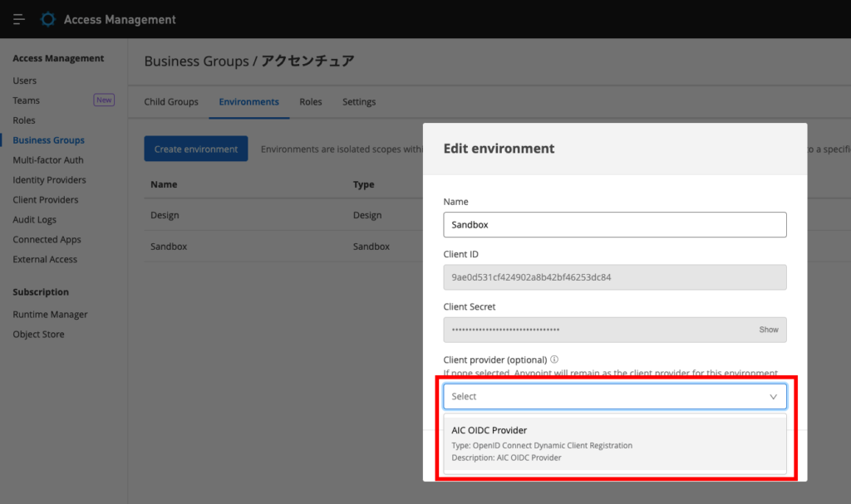View Audit Logs
851x504 pixels.
point(35,220)
